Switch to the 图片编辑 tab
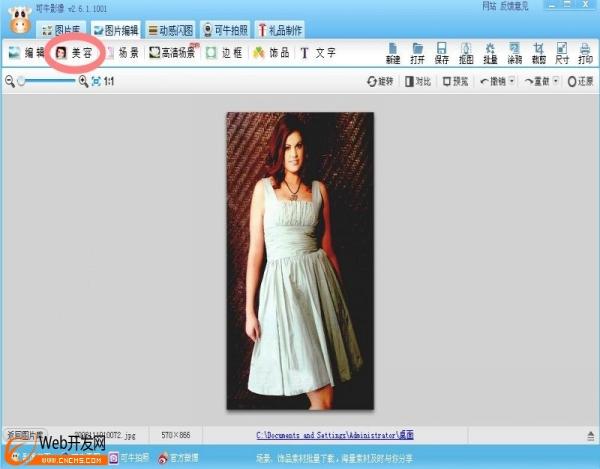This screenshot has height=469, width=600. click(116, 30)
